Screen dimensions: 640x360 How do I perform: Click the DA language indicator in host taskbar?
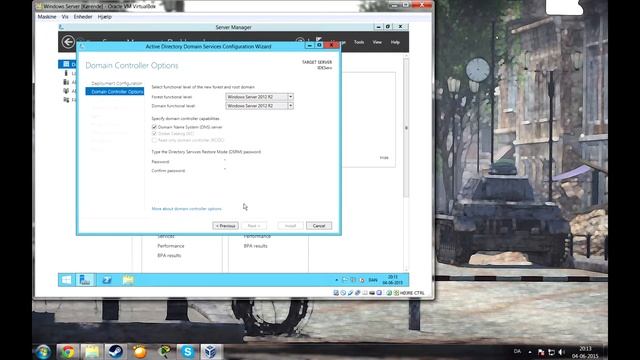pyautogui.click(x=517, y=351)
